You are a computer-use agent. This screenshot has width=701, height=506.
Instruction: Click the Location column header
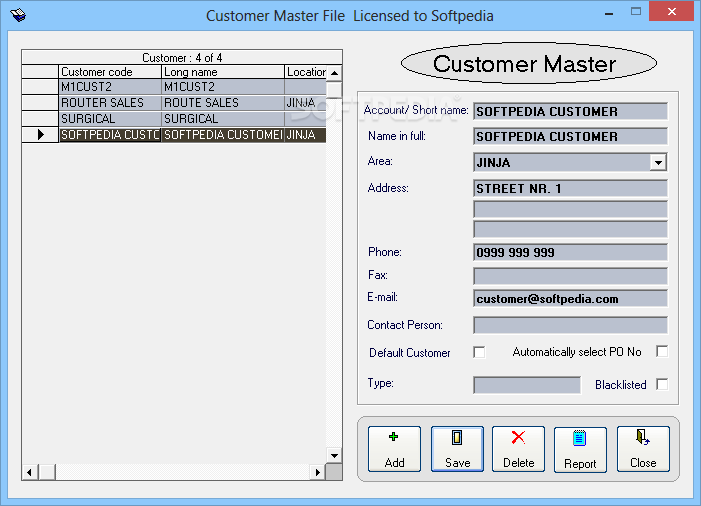click(305, 72)
